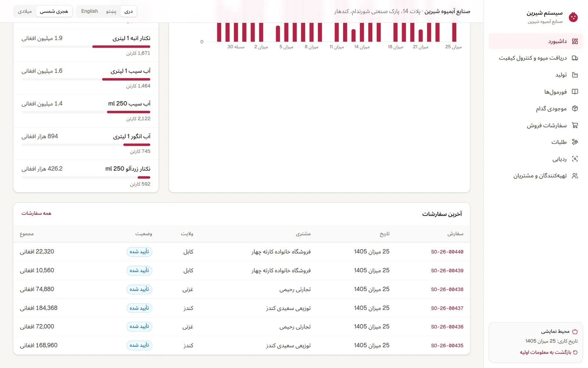This screenshot has width=588, height=368.
Task: Click the demo environment icon beside محیط نمایشی
Action: [x=575, y=332]
